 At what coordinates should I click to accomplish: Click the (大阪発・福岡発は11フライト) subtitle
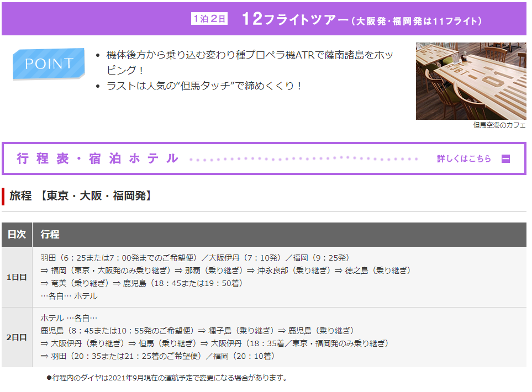click(418, 21)
